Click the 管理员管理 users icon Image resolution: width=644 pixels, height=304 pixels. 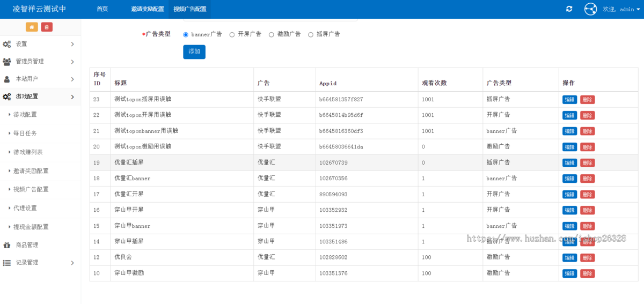7,62
